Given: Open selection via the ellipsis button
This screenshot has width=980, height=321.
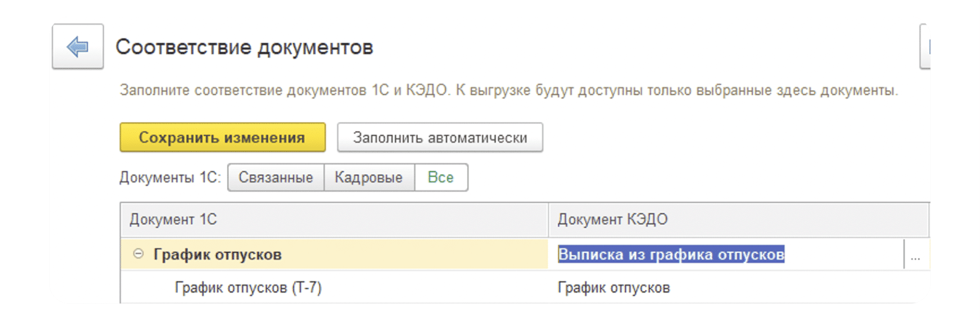Looking at the screenshot, I should [915, 255].
